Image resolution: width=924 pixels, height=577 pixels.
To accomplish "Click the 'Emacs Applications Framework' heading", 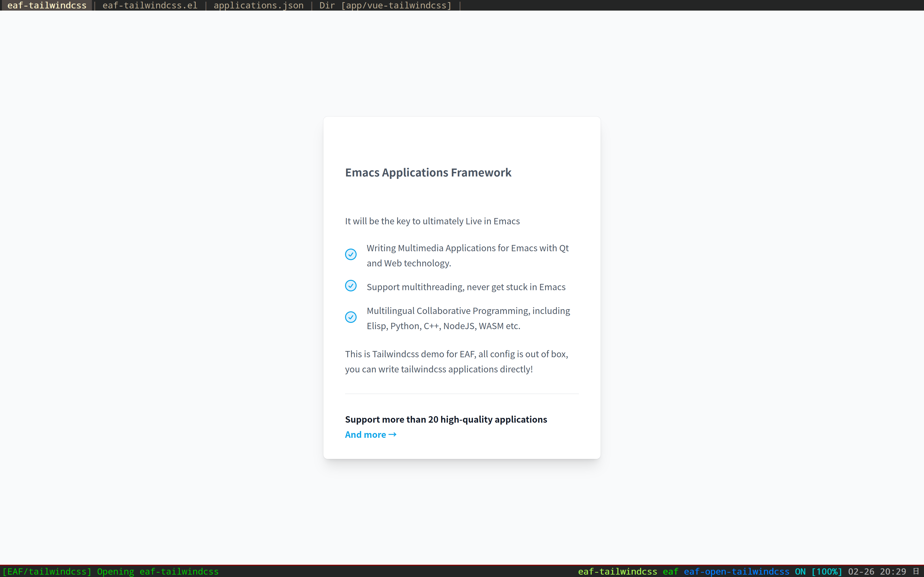I will click(428, 172).
